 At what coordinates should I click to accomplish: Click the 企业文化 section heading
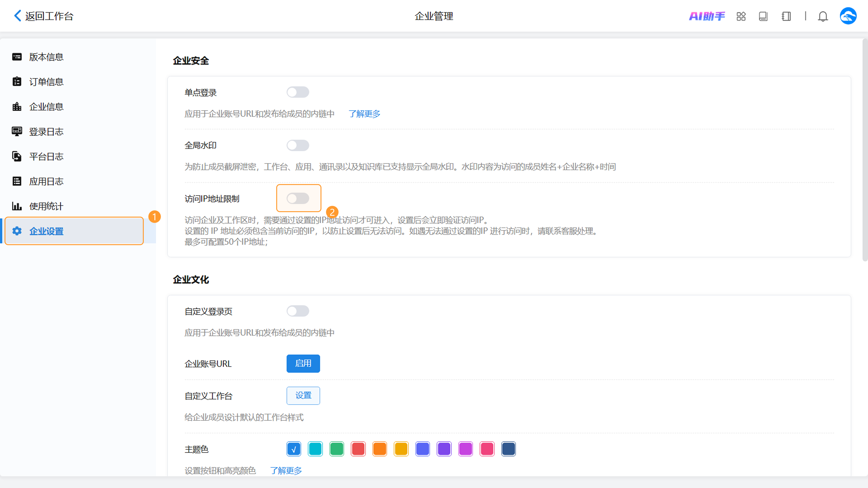[191, 279]
